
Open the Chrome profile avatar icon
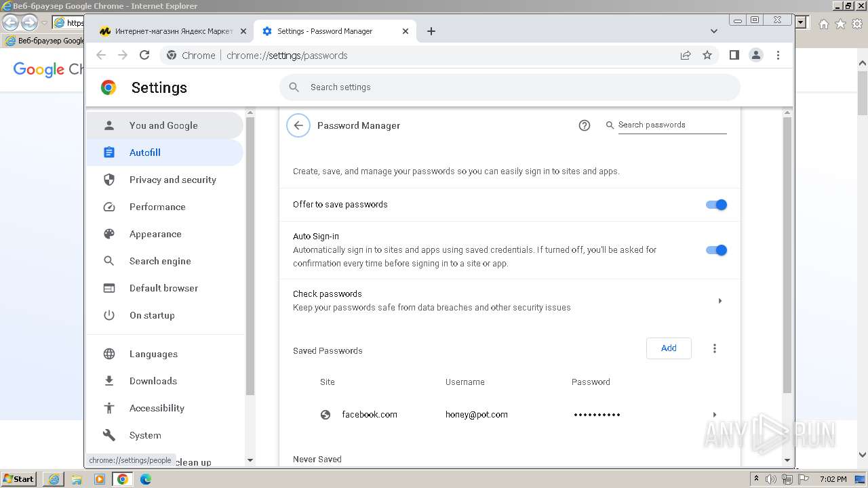point(756,56)
